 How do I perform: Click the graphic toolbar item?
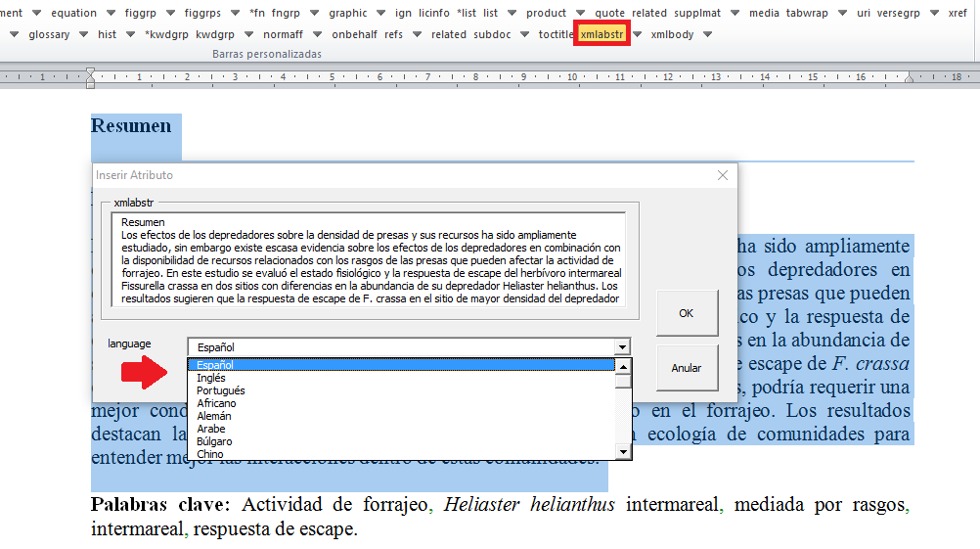point(347,13)
